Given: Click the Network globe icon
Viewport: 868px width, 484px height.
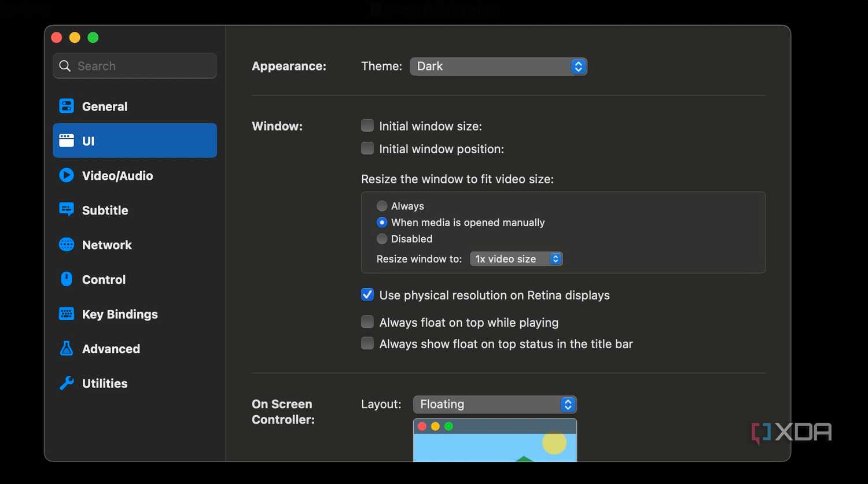Looking at the screenshot, I should tap(67, 245).
